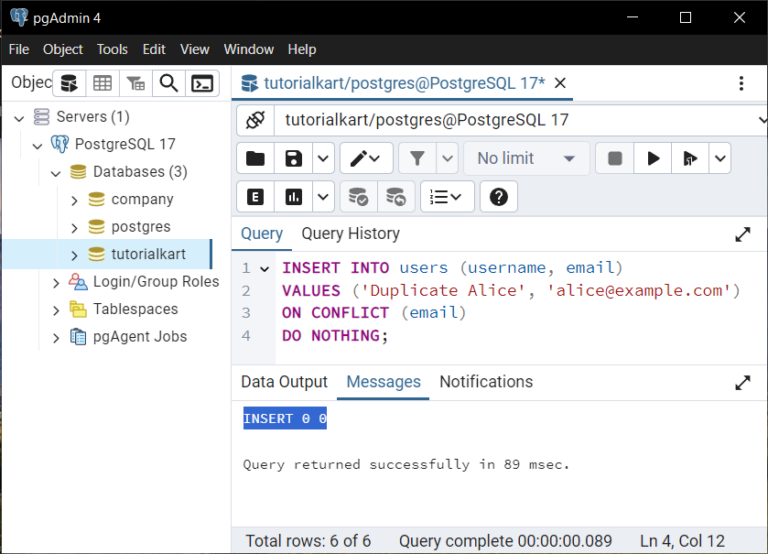The height and width of the screenshot is (554, 768).
Task: Click the Explain (E) button
Action: (x=255, y=197)
